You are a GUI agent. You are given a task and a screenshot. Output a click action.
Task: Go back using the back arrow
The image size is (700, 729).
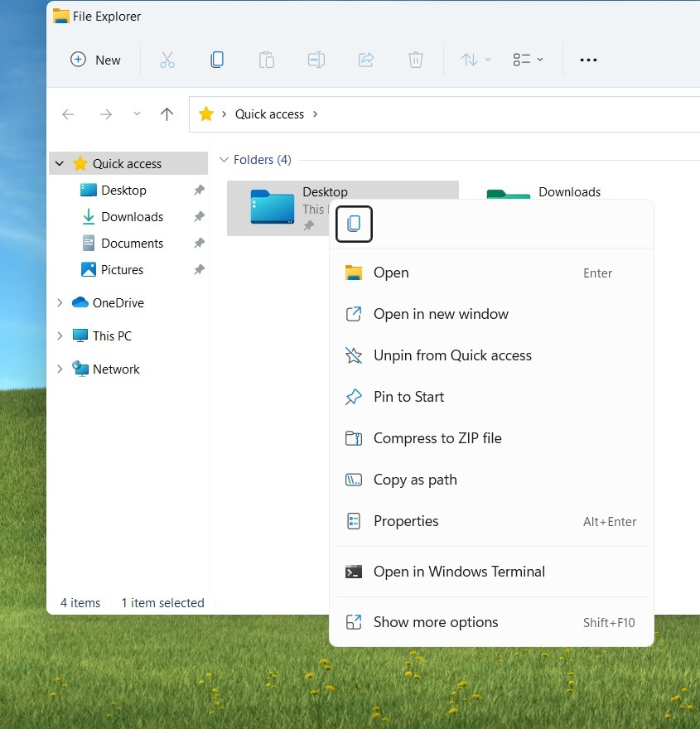click(68, 114)
